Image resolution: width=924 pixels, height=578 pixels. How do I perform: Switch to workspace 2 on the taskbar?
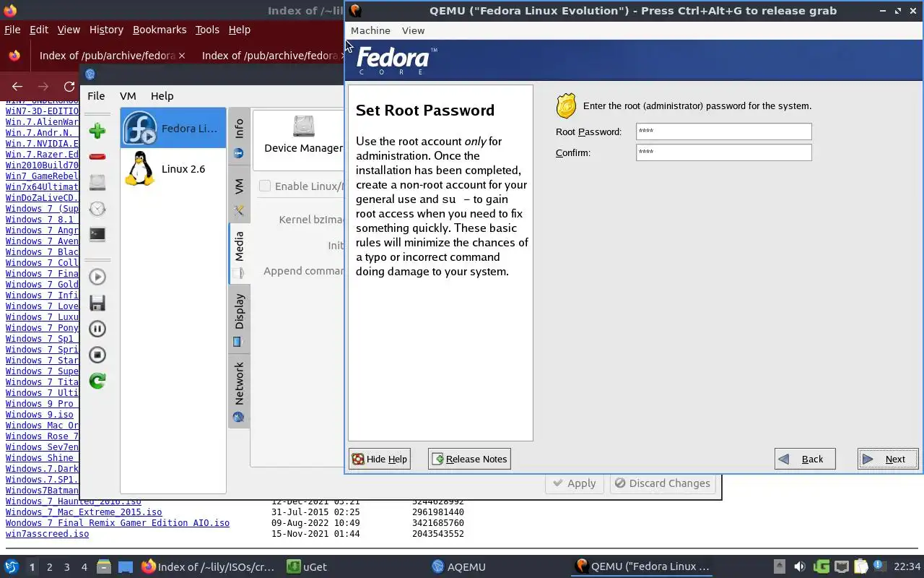pos(49,567)
